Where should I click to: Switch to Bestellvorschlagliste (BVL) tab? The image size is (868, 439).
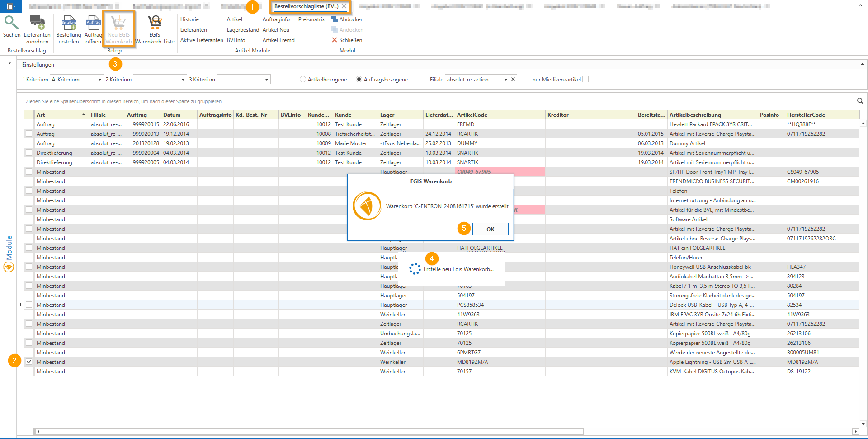point(306,6)
